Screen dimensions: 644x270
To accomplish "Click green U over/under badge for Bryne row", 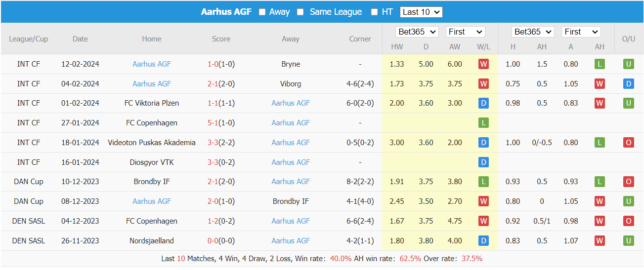I will [628, 64].
